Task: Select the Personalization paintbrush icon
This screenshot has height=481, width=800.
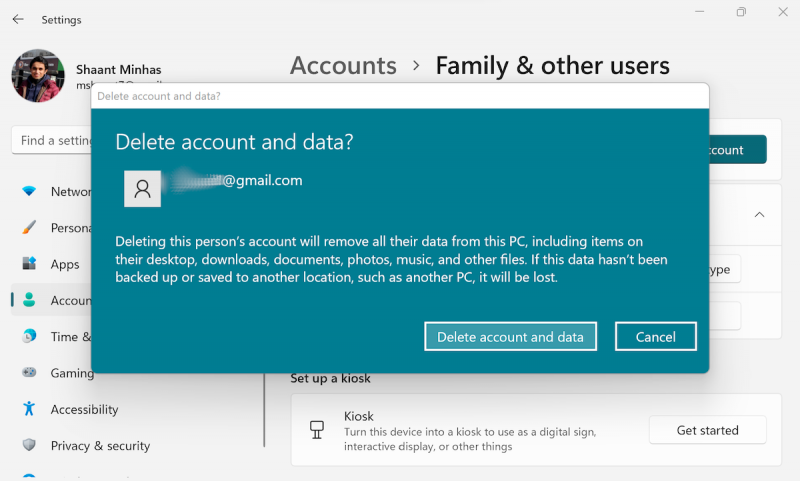Action: 30,228
